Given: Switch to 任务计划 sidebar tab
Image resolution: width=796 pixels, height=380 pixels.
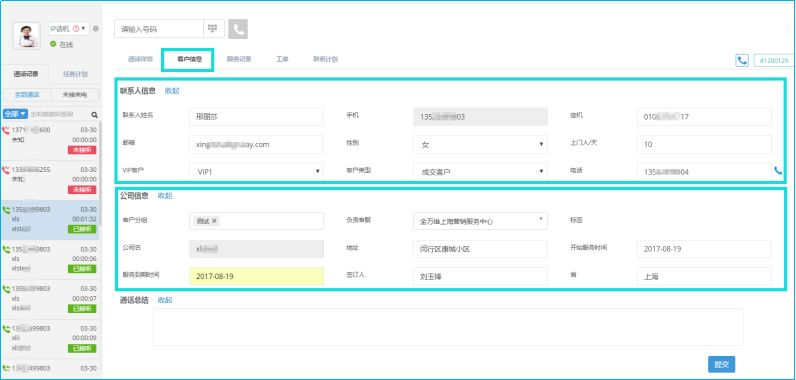Looking at the screenshot, I should coord(75,74).
